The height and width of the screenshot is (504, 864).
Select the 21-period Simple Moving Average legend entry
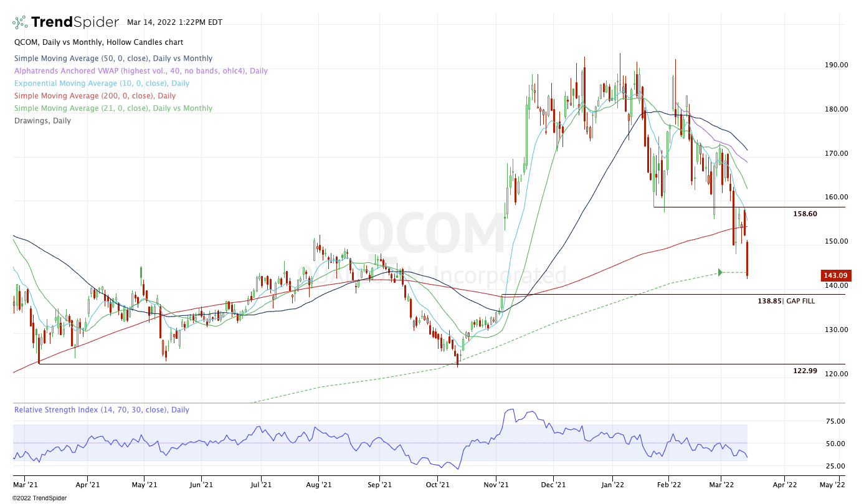pos(113,108)
